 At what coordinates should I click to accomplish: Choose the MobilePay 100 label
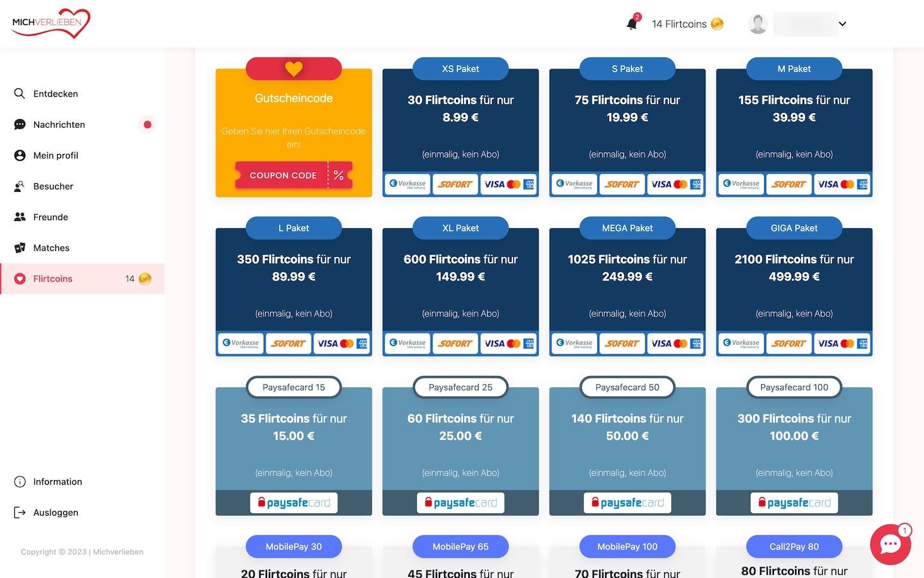tap(628, 547)
